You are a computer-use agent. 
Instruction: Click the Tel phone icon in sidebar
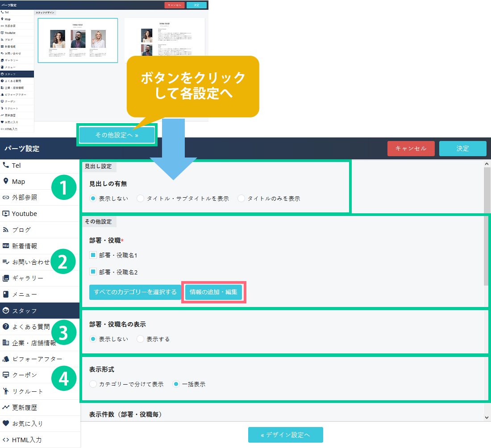(x=6, y=166)
